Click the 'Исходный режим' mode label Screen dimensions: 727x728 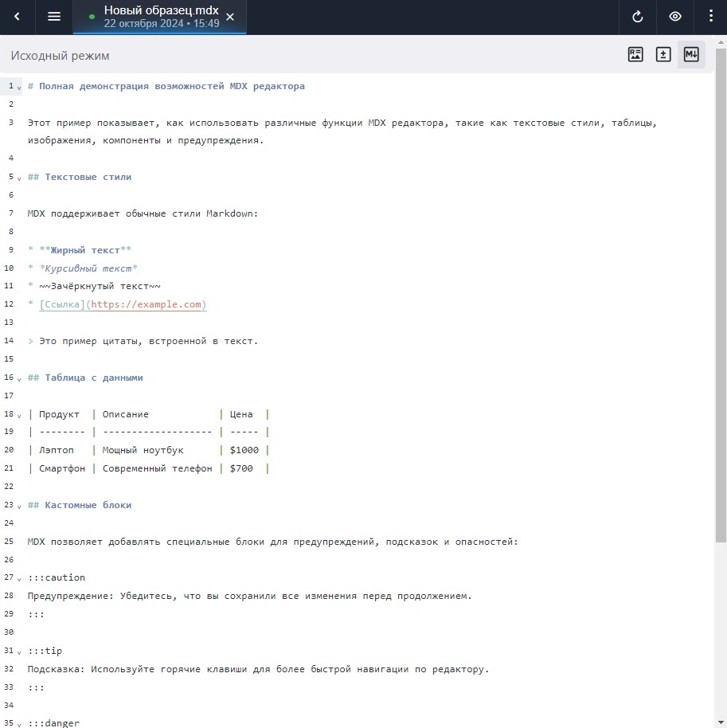point(60,56)
